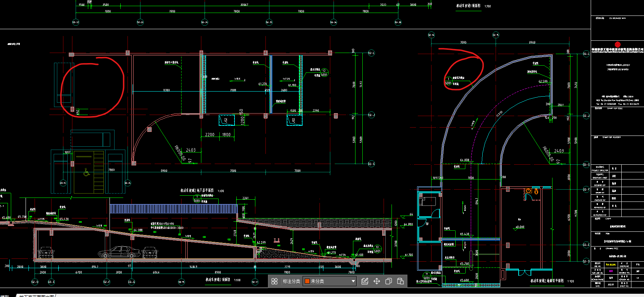Click the 64.088 elevation label in the section

tap(138, 230)
